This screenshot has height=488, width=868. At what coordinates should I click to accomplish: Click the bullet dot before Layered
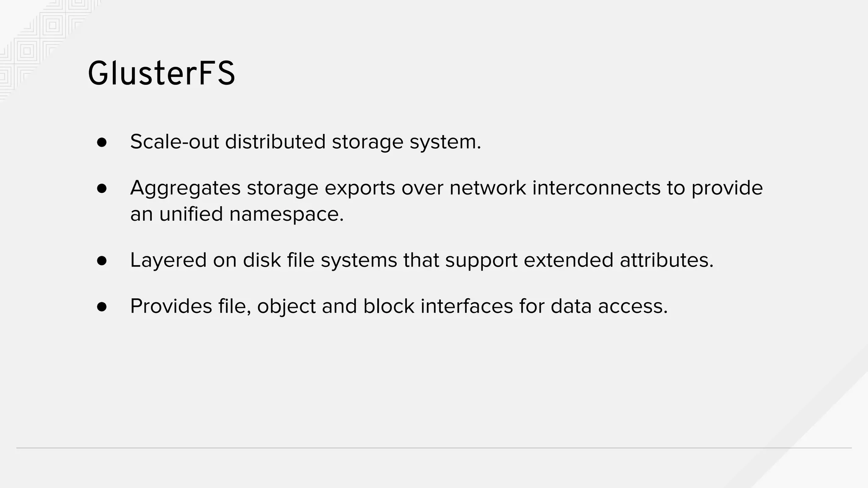(x=102, y=261)
